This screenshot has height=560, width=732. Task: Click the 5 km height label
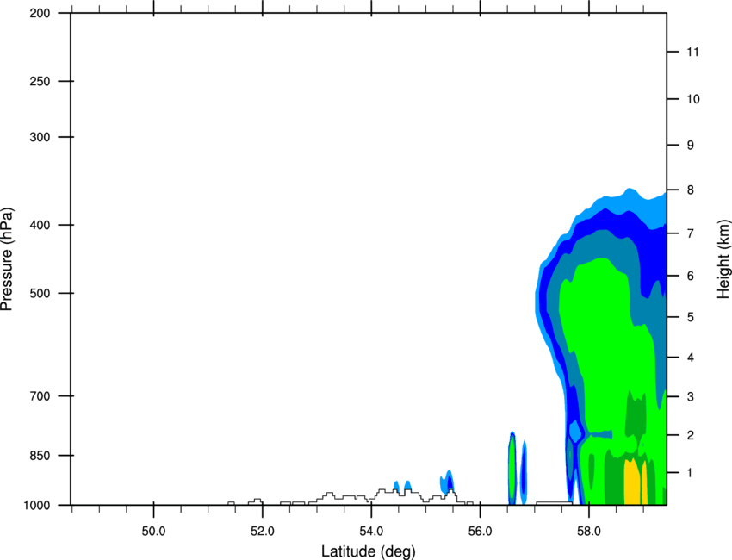(x=691, y=317)
